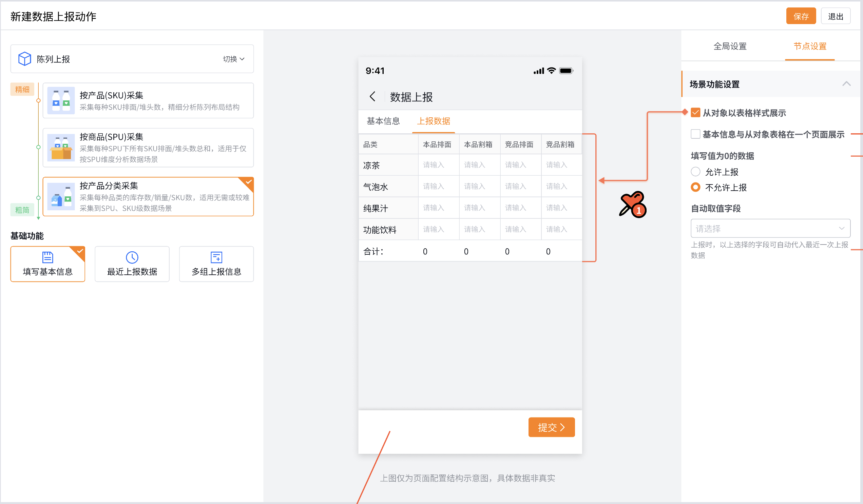
Task: Click the 按产品(SKU)采集 bottles icon
Action: tap(61, 100)
